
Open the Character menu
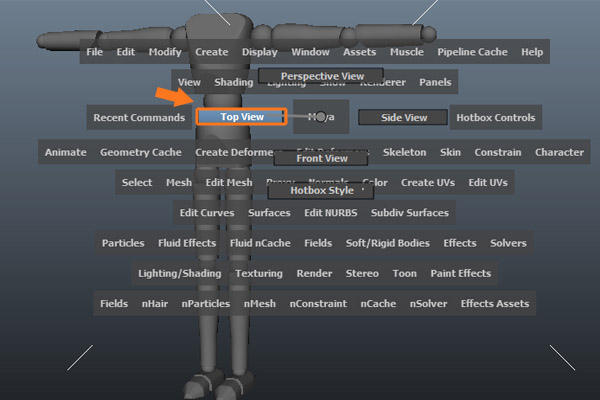559,152
